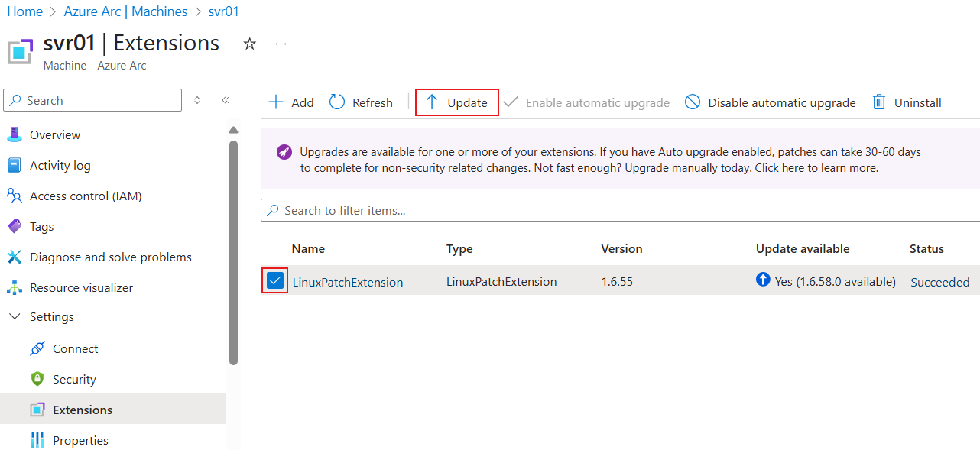Click the Uninstall button
This screenshot has height=450, width=980.
coord(907,102)
